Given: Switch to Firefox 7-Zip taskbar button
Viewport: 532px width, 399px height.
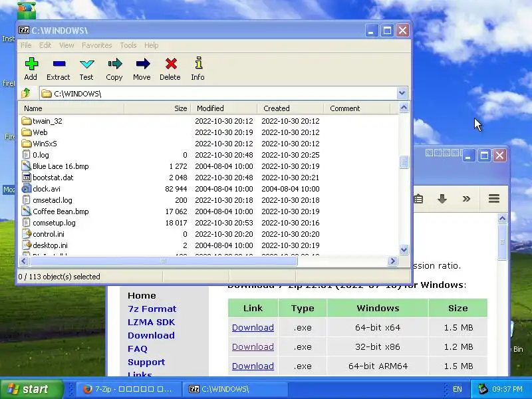Looking at the screenshot, I should (x=128, y=389).
